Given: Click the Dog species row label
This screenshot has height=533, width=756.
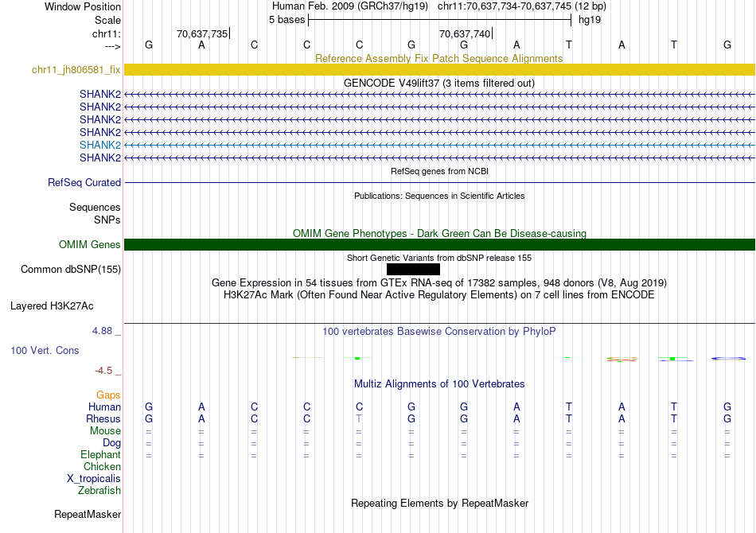Looking at the screenshot, I should coord(111,443).
